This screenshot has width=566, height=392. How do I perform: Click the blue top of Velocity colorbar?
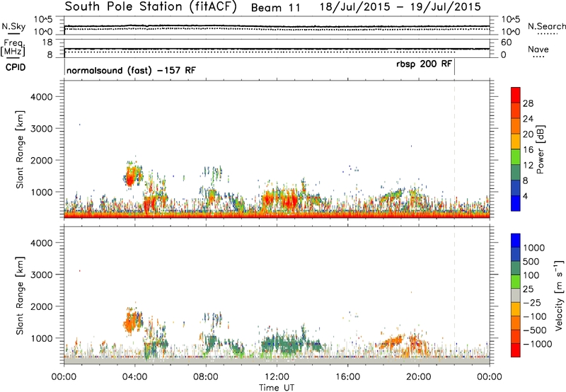click(516, 241)
